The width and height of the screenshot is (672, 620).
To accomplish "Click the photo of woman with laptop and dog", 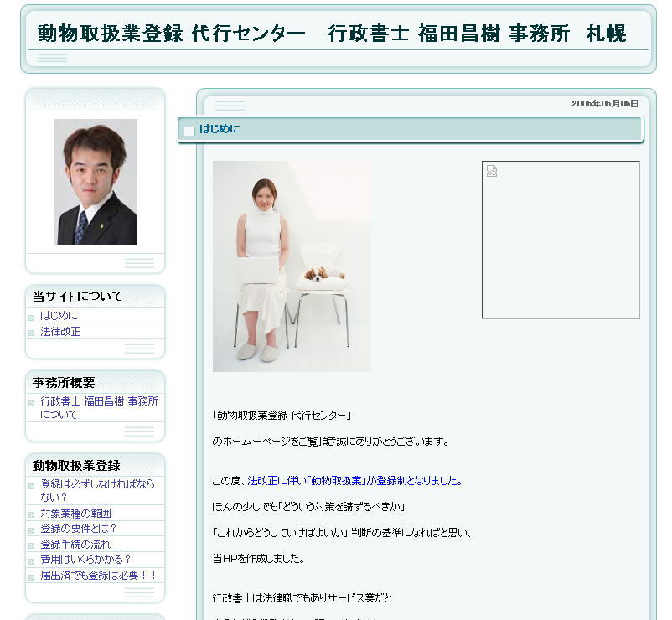I will [x=292, y=266].
